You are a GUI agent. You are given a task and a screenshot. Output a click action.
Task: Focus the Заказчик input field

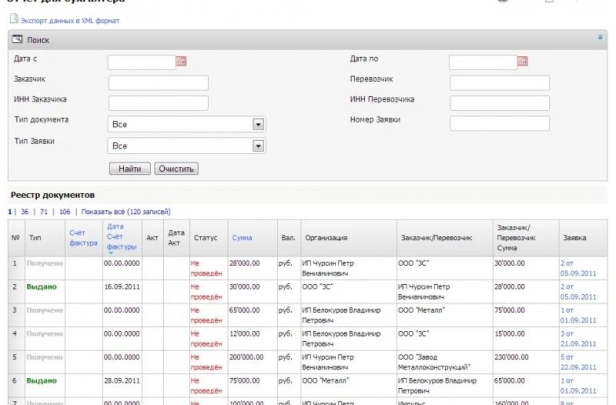[x=158, y=82]
